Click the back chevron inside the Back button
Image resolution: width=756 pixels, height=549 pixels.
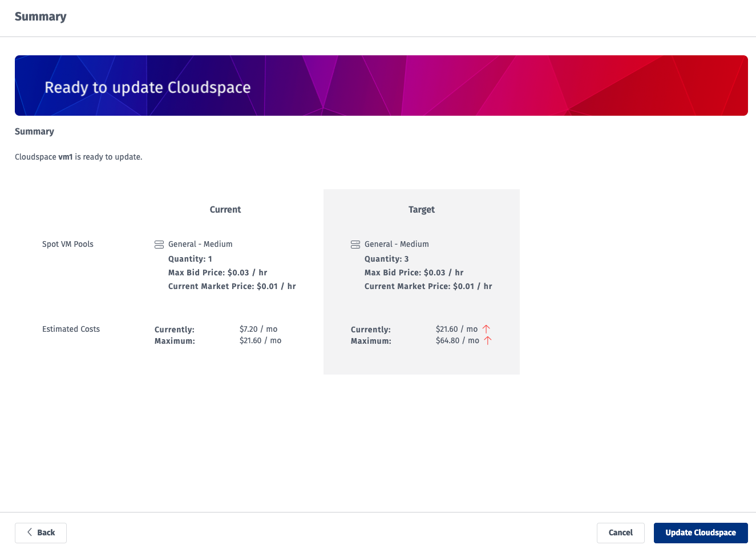tap(30, 532)
